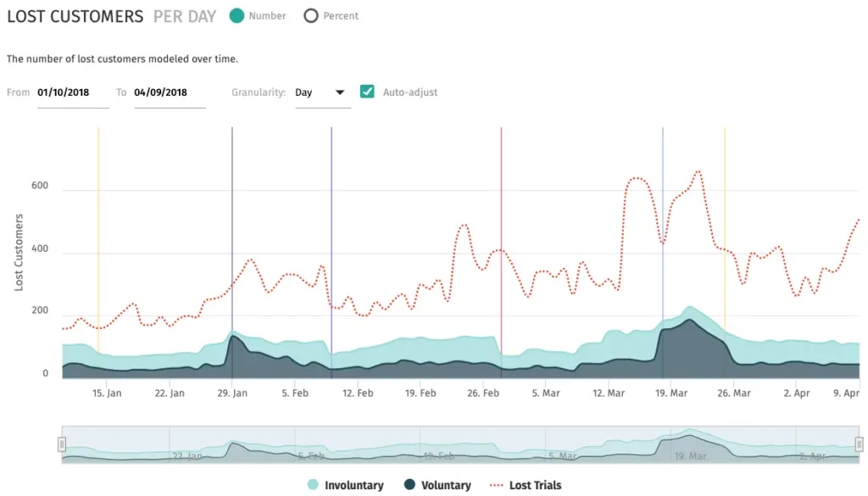Click the Voluntary legend label
This screenshot has height=496, width=868.
pyautogui.click(x=446, y=486)
